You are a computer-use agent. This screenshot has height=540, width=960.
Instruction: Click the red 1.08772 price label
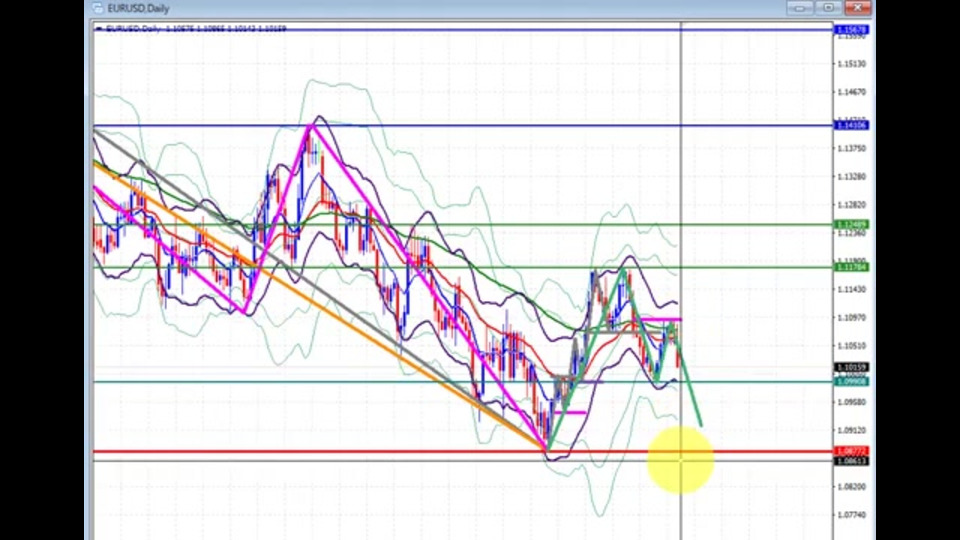tap(851, 451)
